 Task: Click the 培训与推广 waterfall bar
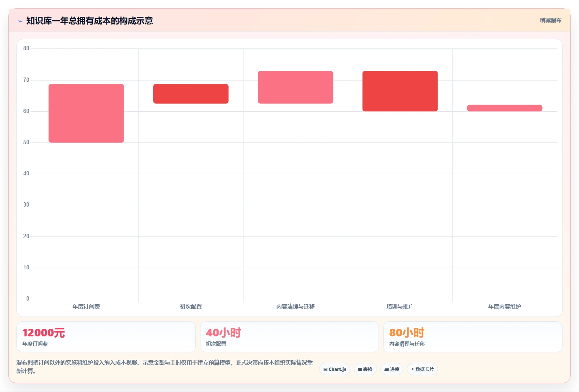point(400,91)
